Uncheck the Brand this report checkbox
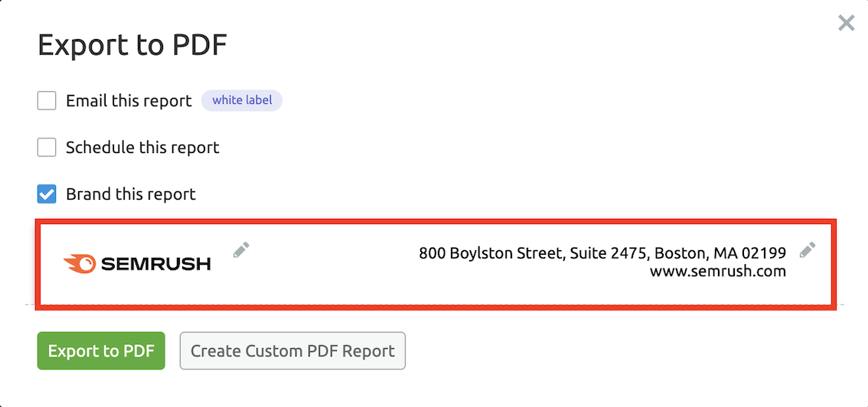This screenshot has height=407, width=868. click(x=47, y=194)
